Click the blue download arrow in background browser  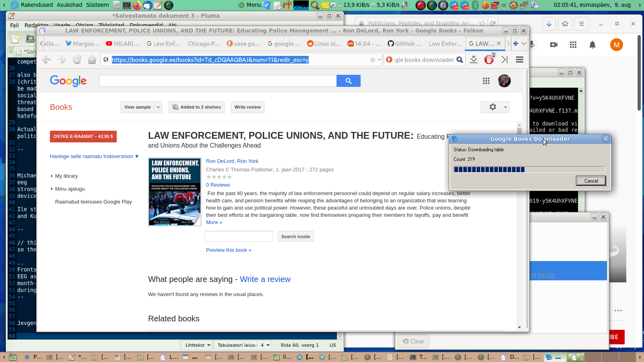pyautogui.click(x=549, y=24)
